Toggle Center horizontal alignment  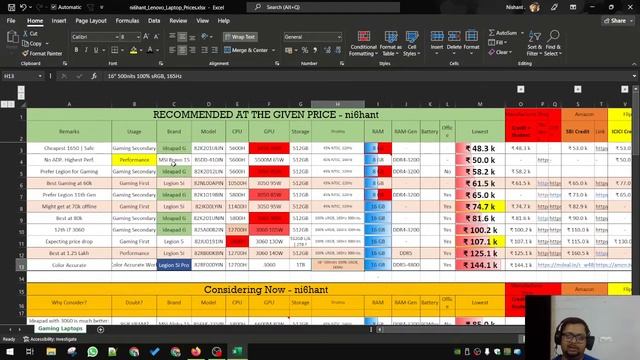[x=182, y=50]
